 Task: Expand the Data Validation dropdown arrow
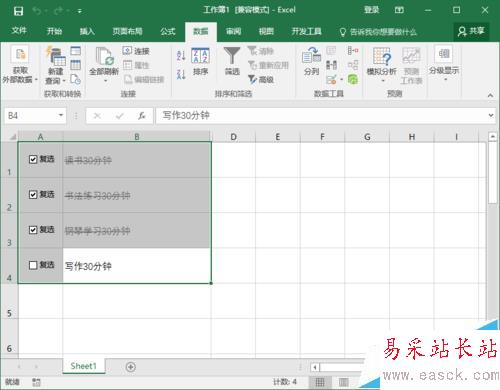pos(341,79)
